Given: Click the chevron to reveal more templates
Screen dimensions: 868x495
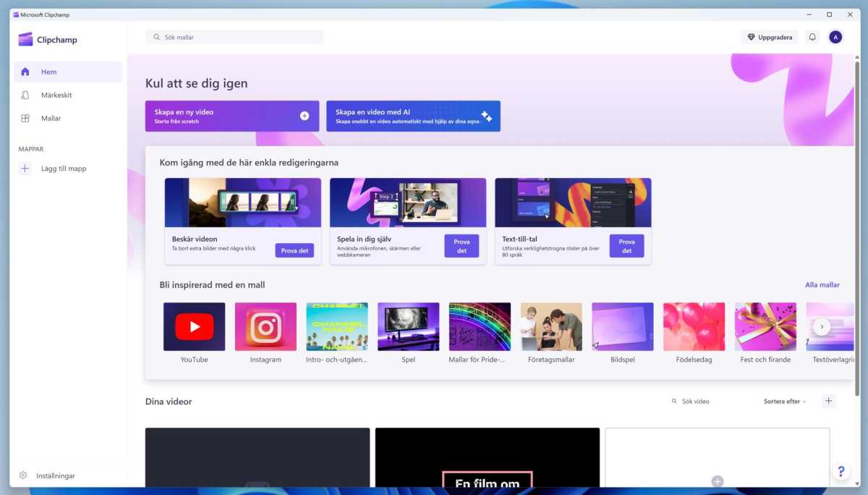Looking at the screenshot, I should pyautogui.click(x=821, y=326).
